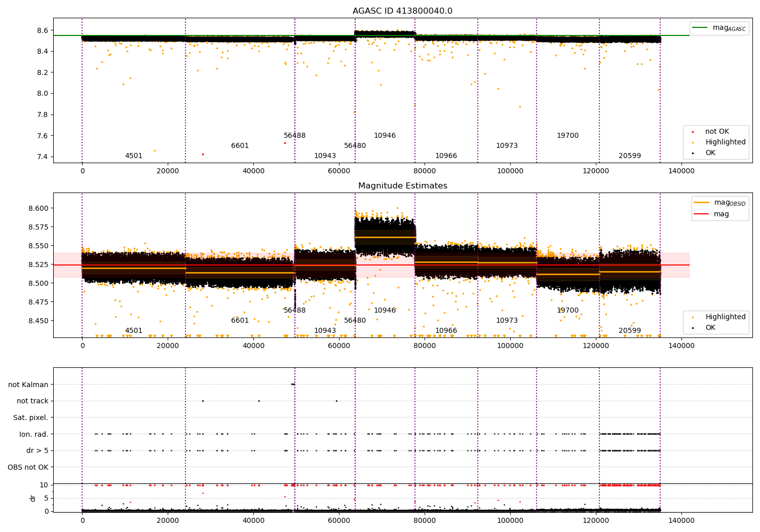Click the red not-OK point below obsid 6601 in top plot
This screenshot has height=532, width=760.
203,154
